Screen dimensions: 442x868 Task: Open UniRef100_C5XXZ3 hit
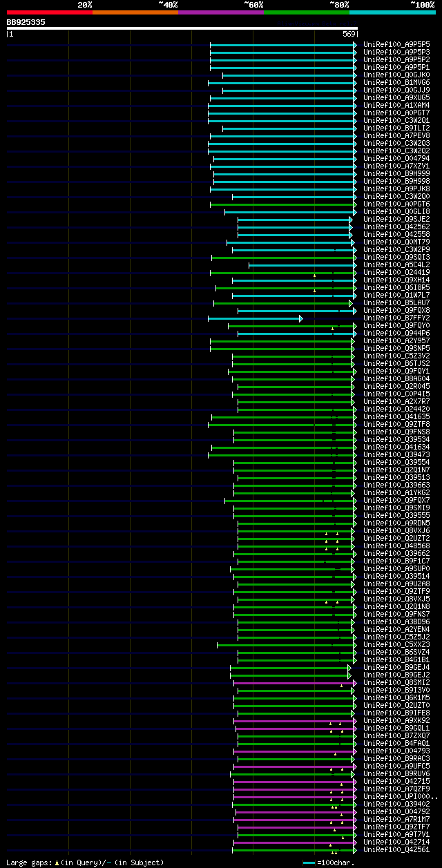coord(396,644)
